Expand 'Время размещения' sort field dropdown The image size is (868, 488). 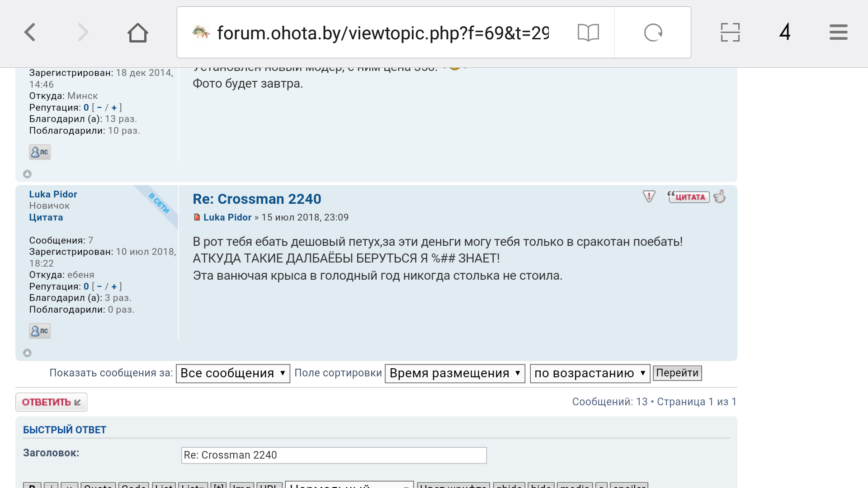[x=454, y=373]
